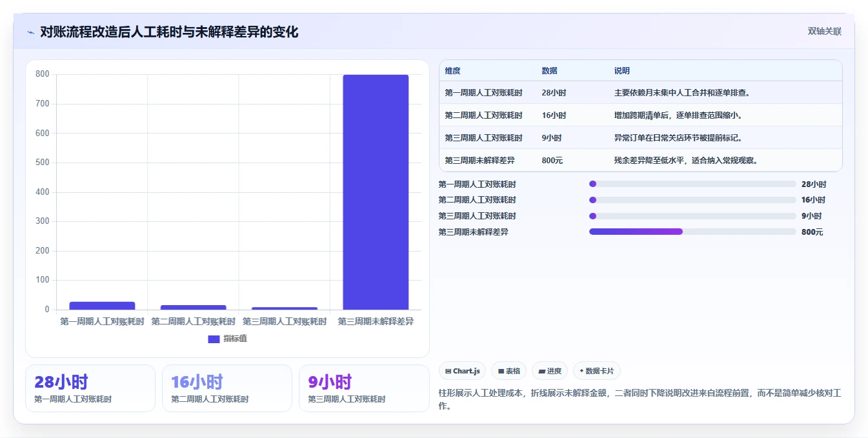The width and height of the screenshot is (868, 438).
Task: Click the 第二周期人工对账耗时 caption in the 16小时 card
Action: pos(210,399)
